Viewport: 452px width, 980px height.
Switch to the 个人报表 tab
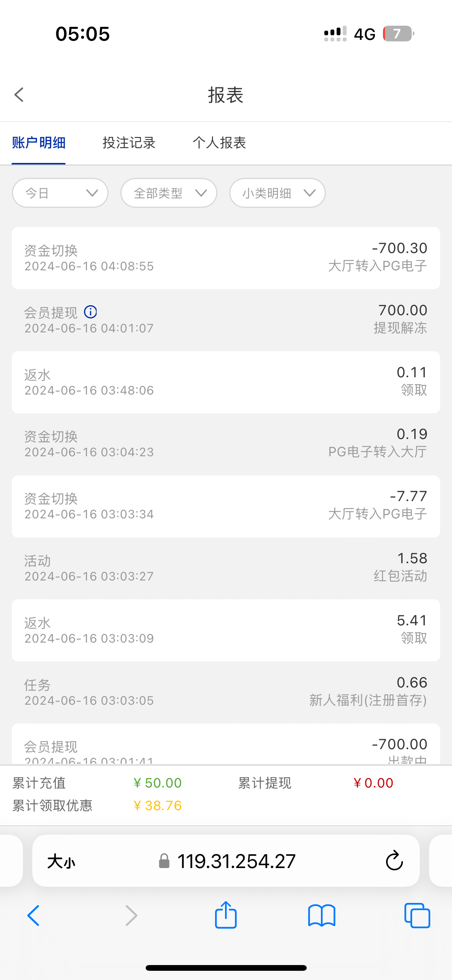tap(219, 143)
